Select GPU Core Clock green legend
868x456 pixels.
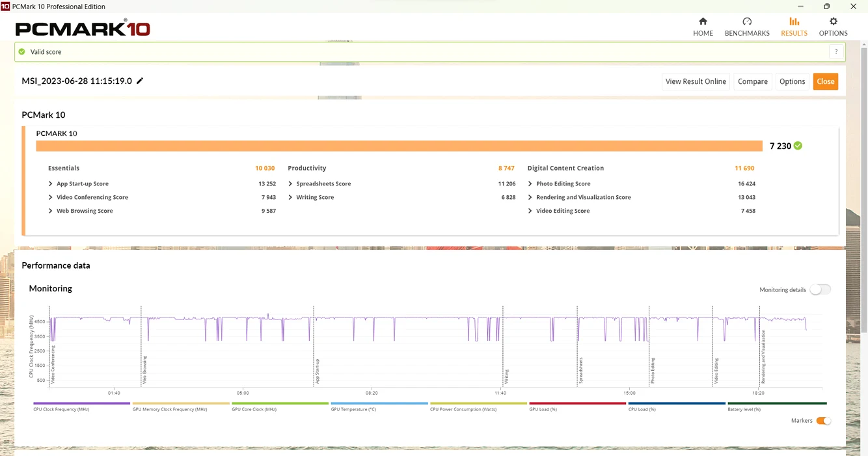click(x=280, y=407)
